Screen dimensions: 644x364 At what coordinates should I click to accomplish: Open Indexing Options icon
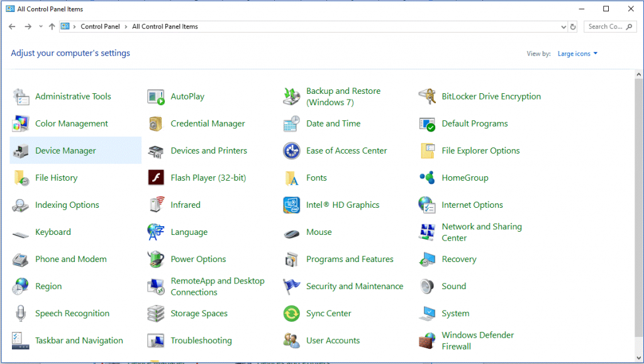pos(21,205)
